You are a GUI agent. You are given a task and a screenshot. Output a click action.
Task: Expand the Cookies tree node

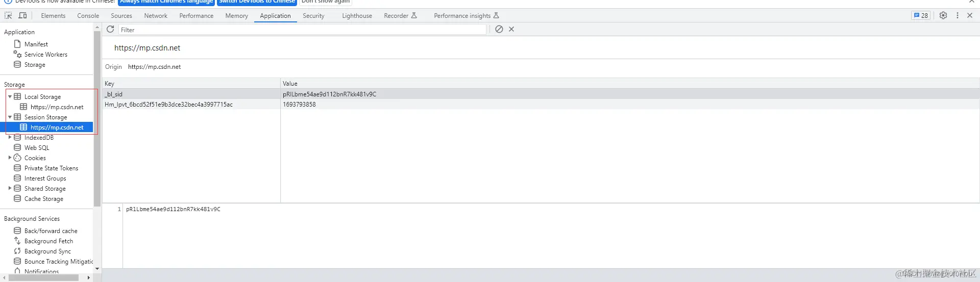pyautogui.click(x=10, y=158)
